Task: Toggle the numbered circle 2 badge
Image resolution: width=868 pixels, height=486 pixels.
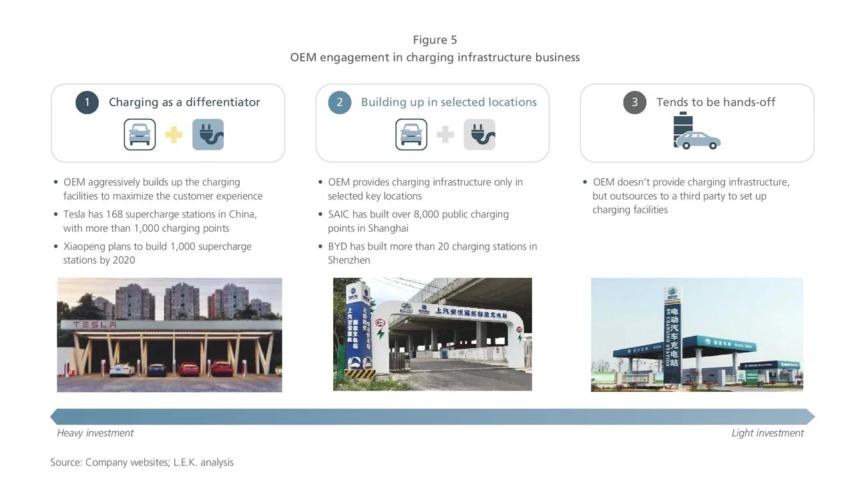Action: click(339, 102)
